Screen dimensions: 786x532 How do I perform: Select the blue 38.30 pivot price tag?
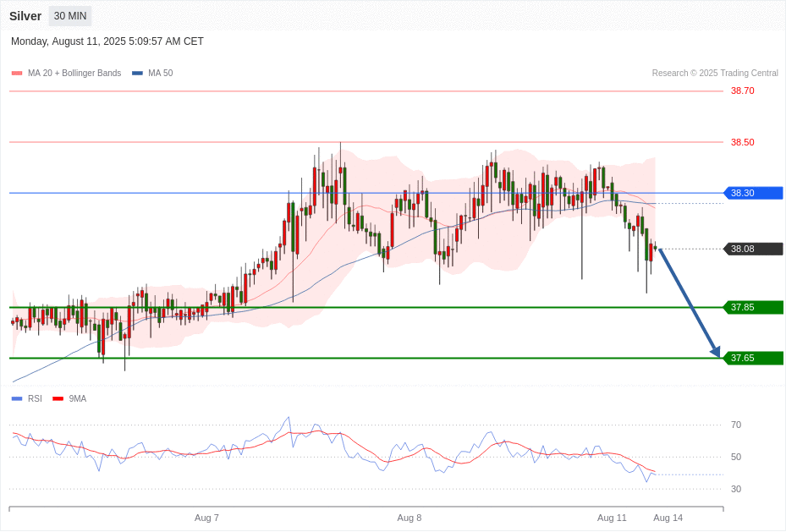[x=753, y=193]
